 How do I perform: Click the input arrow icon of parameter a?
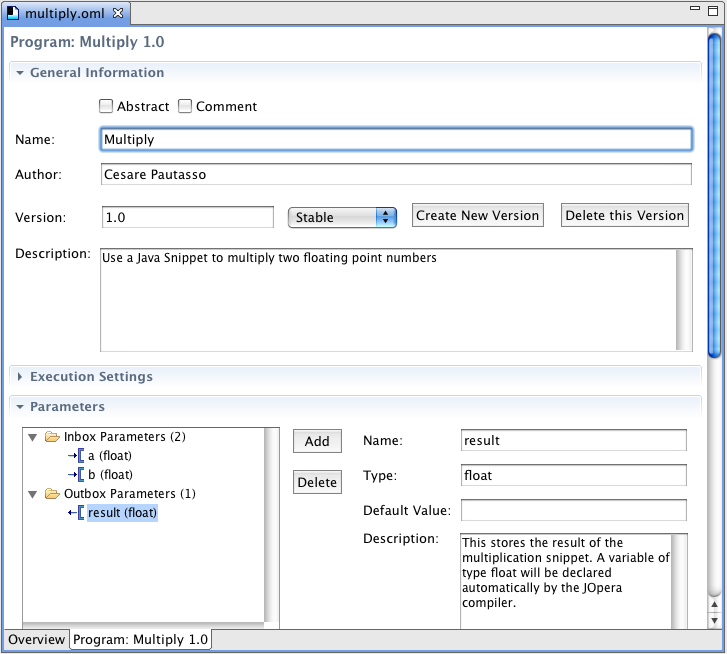(x=76, y=456)
